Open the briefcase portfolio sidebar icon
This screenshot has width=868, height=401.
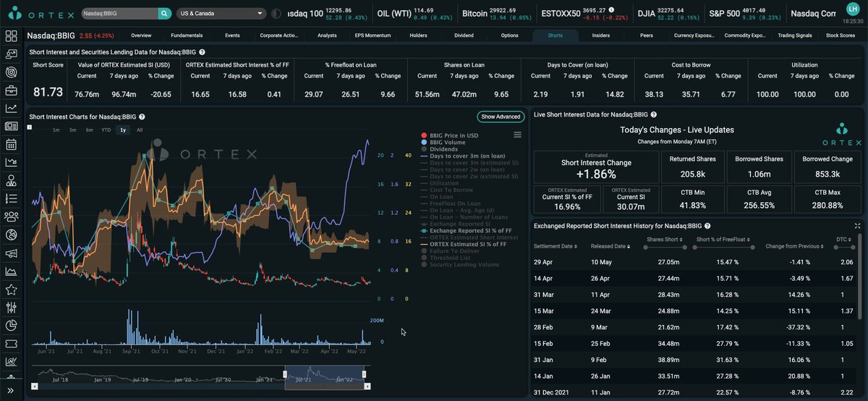[11, 90]
